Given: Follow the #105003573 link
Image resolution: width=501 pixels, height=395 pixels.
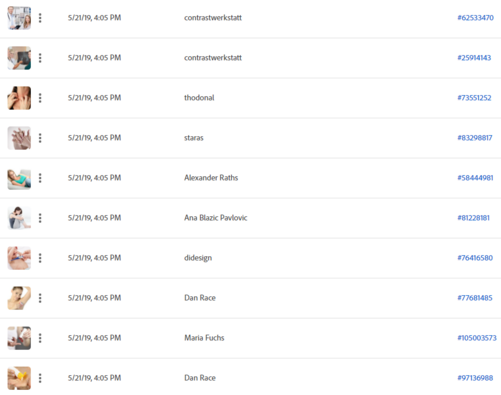Looking at the screenshot, I should tap(477, 338).
